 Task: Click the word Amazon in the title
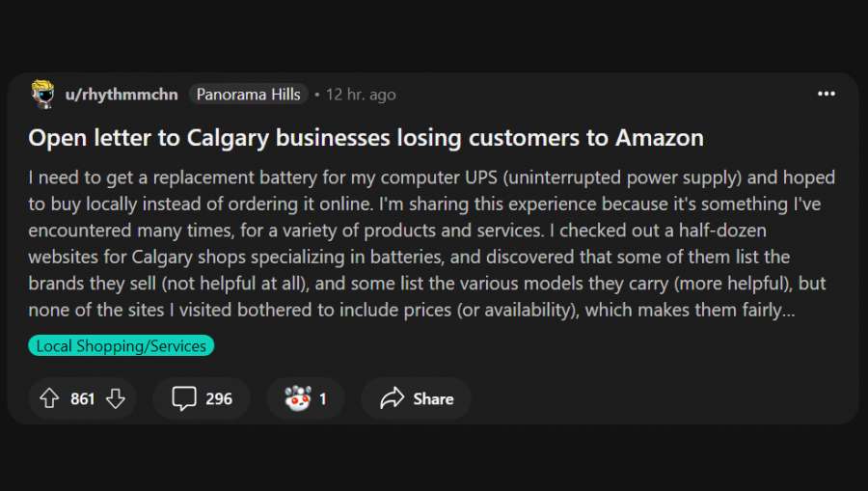click(x=659, y=138)
